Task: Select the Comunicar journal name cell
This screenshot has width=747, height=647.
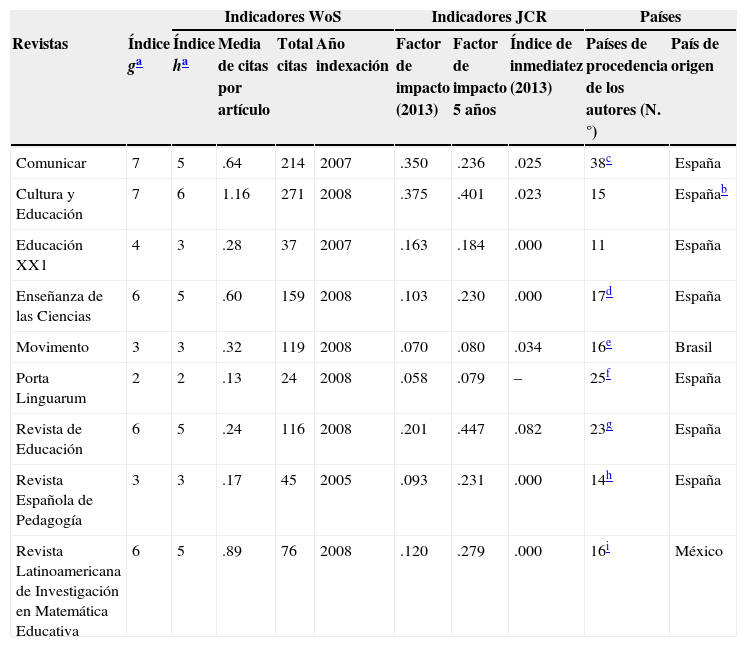Action: tap(51, 163)
